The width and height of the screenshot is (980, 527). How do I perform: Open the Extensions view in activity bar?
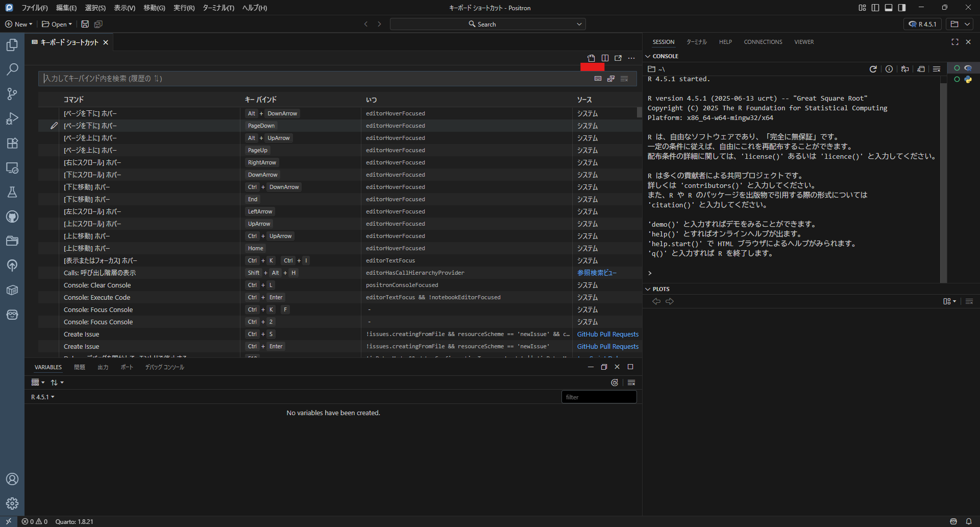tap(12, 143)
